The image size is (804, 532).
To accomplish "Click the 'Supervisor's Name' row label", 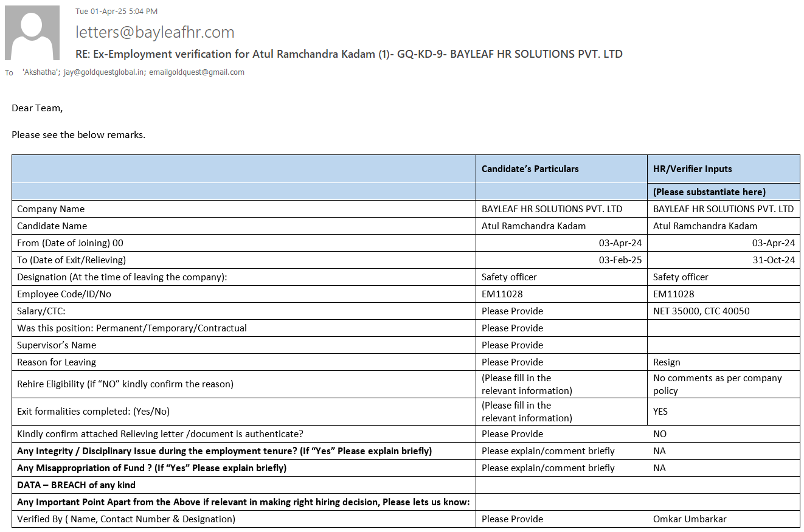I will point(57,345).
